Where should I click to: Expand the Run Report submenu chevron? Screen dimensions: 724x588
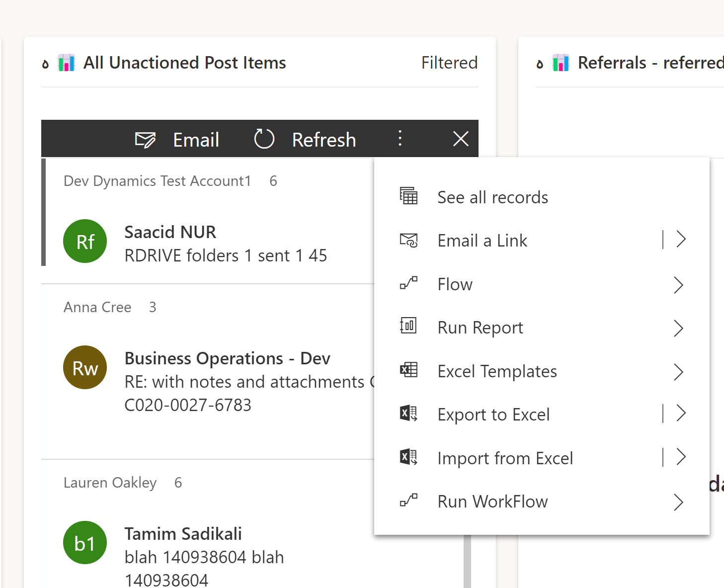pos(679,328)
